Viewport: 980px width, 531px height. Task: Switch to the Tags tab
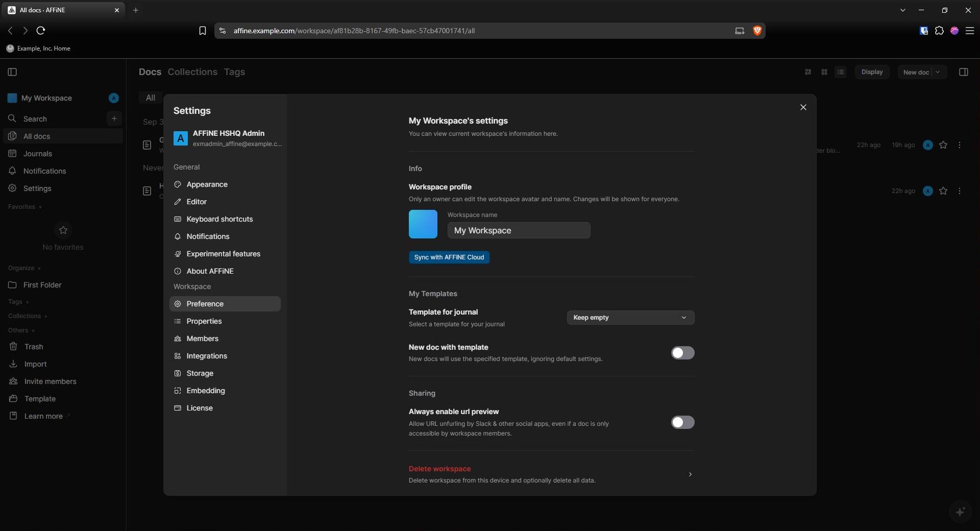[x=234, y=72]
